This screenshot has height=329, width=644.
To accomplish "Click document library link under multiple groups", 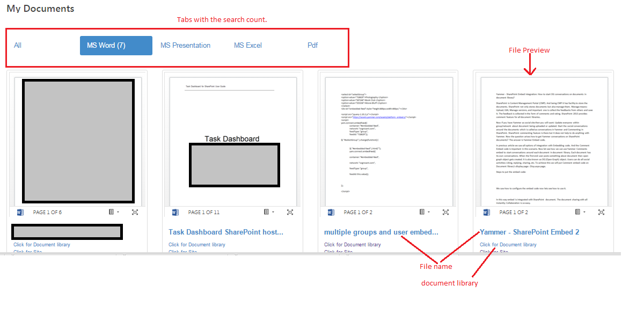I will click(x=353, y=245).
